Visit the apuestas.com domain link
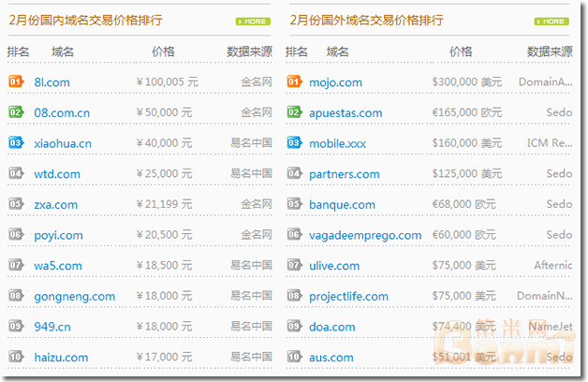588x382 pixels. pos(345,113)
